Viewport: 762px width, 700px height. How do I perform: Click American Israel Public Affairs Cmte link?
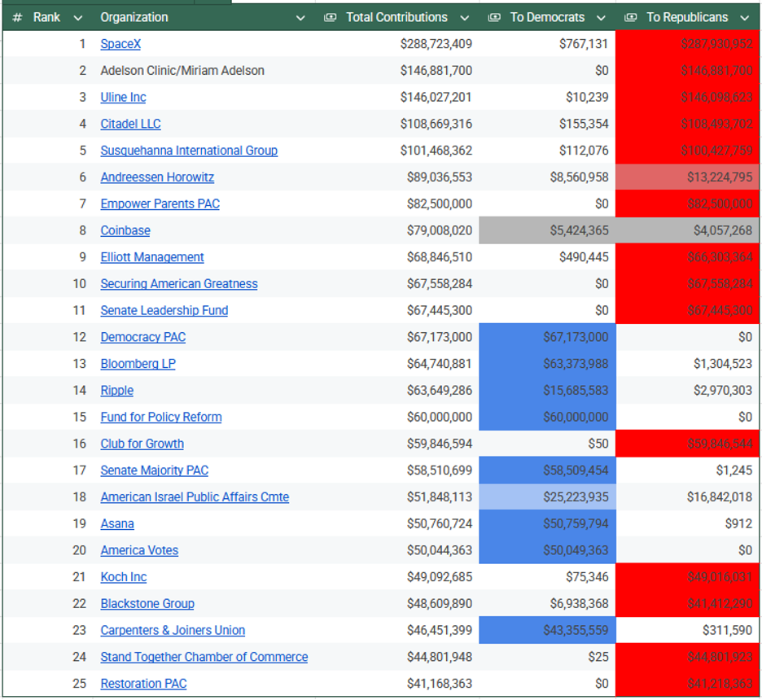[x=195, y=497]
